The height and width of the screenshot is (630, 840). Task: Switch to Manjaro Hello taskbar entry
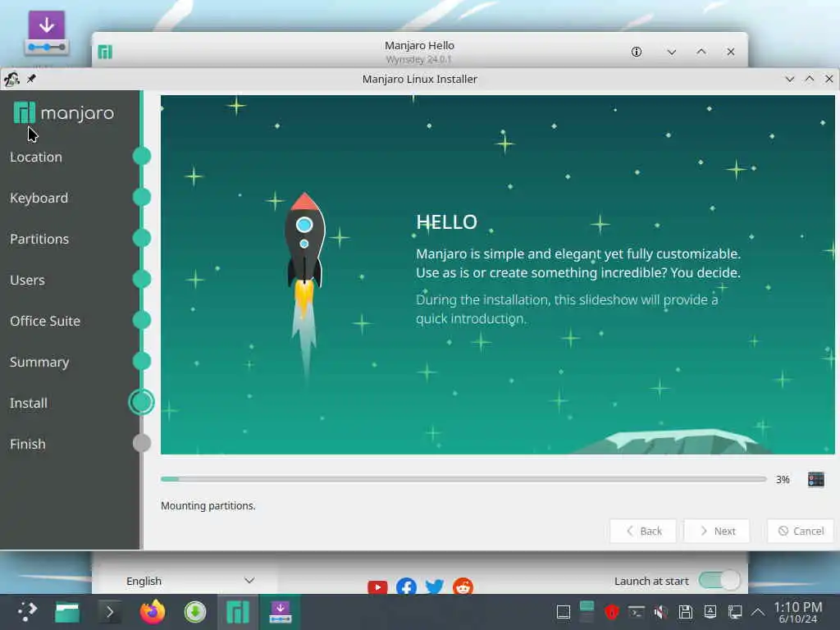click(238, 612)
